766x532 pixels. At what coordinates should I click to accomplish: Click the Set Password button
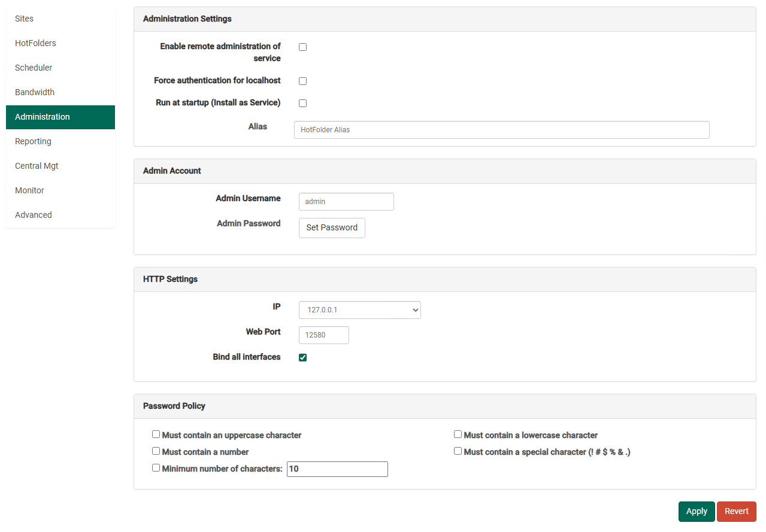332,227
